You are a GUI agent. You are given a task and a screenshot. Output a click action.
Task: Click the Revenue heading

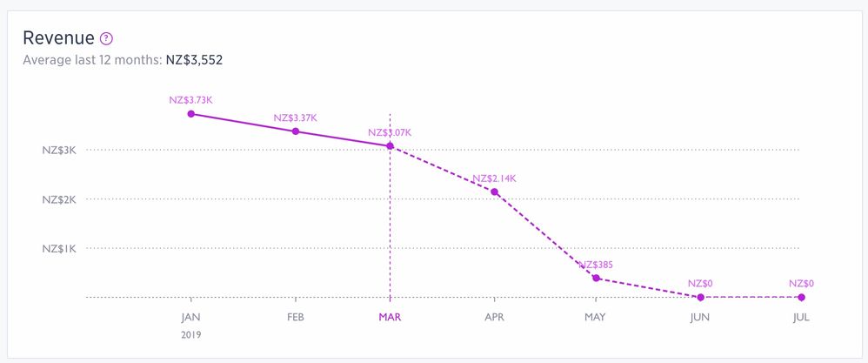[58, 38]
